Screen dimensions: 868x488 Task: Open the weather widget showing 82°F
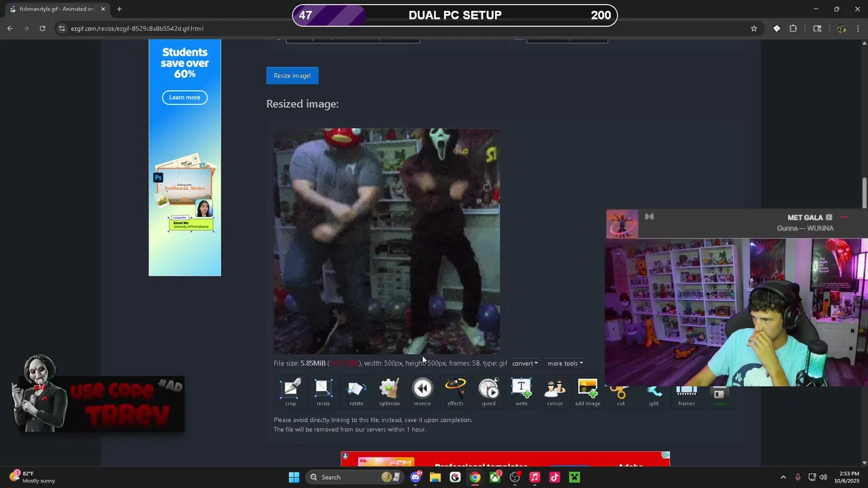tap(32, 477)
